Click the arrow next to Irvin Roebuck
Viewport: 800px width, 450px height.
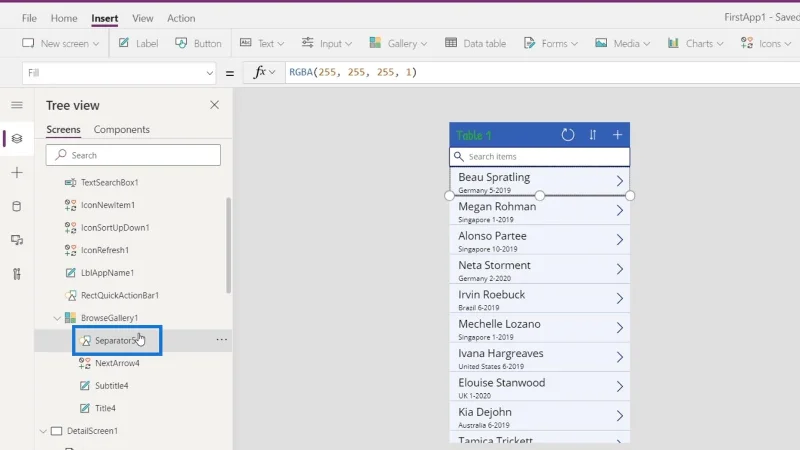click(619, 298)
